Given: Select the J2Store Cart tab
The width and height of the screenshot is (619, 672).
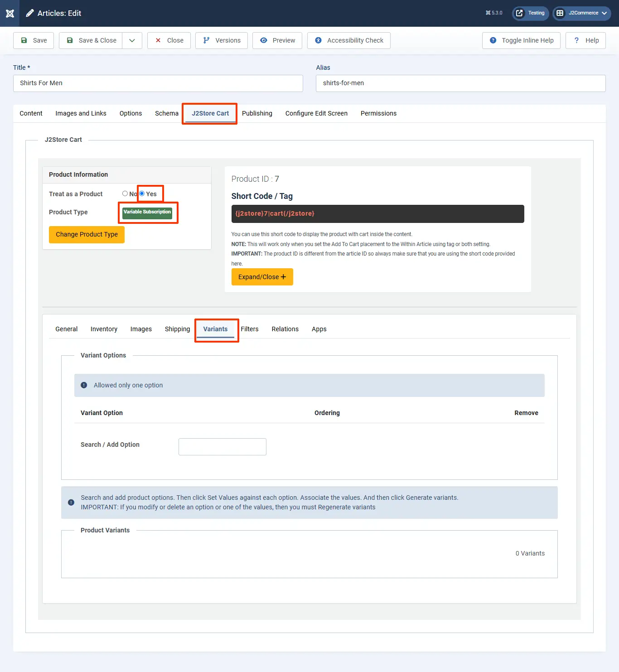Looking at the screenshot, I should 210,113.
